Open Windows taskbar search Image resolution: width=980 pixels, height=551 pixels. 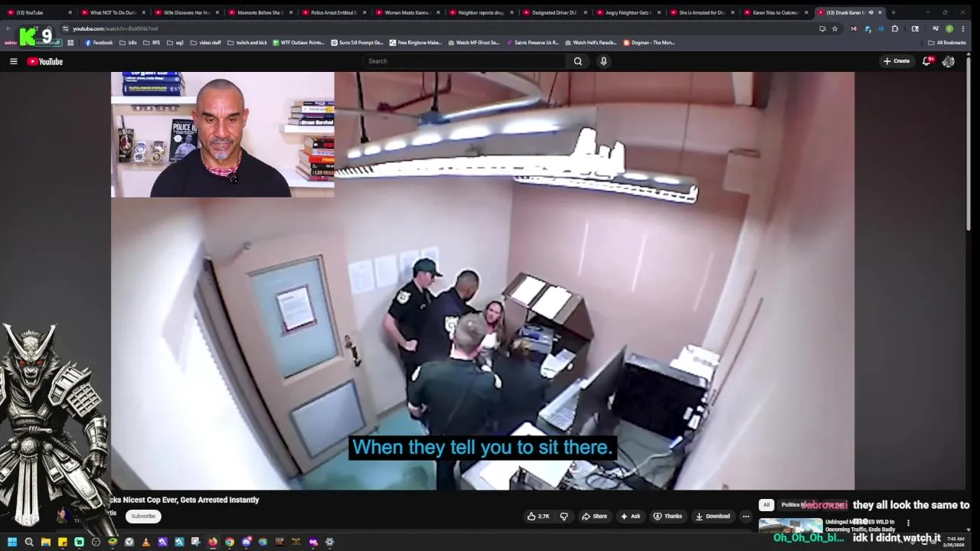click(x=29, y=542)
